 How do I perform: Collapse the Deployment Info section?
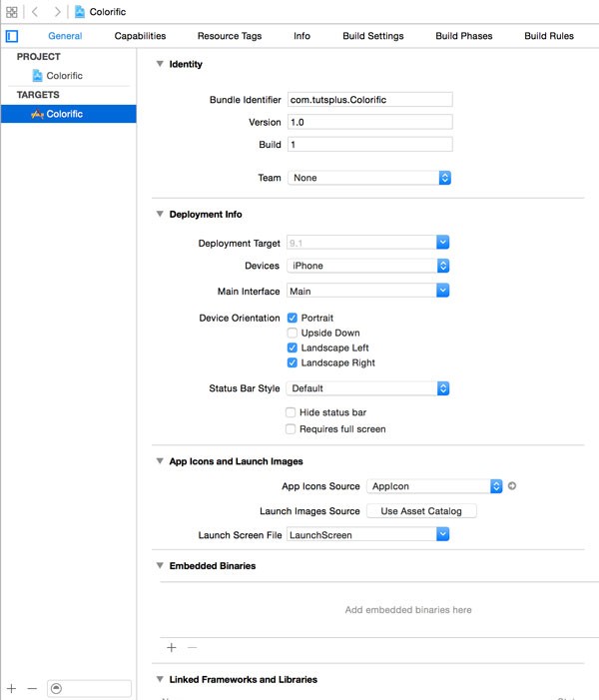click(x=160, y=214)
